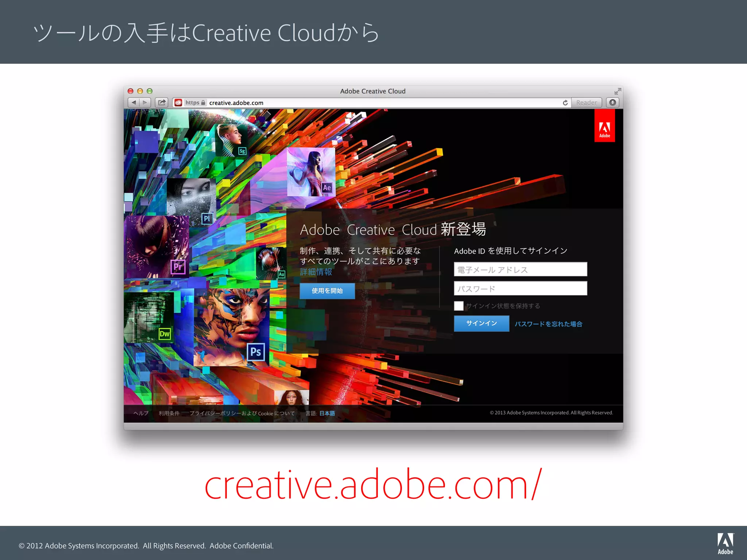Click the Pl Prelude icon
This screenshot has height=560, width=747.
207,218
